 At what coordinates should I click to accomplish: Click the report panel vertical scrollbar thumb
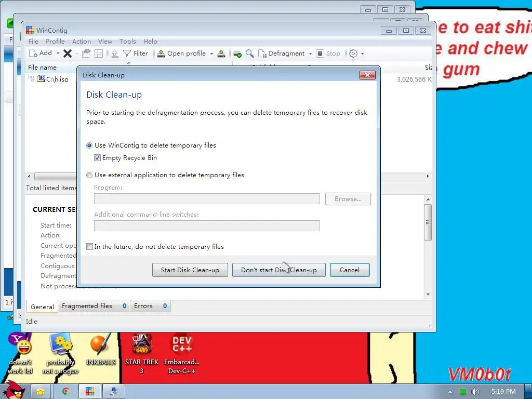(x=428, y=222)
